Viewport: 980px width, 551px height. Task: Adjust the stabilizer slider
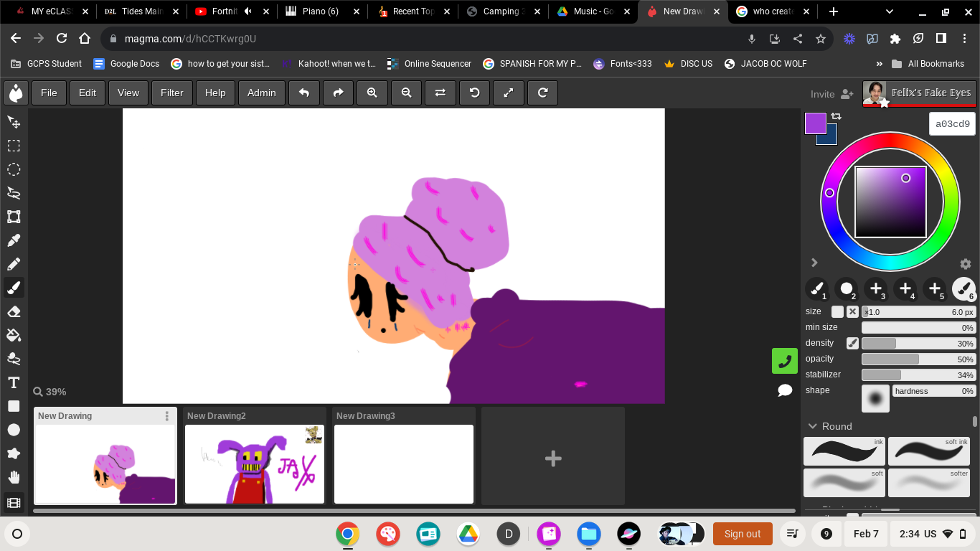(x=918, y=375)
